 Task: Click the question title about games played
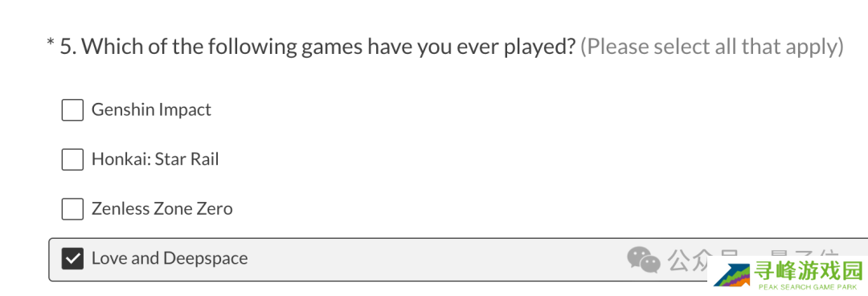318,47
